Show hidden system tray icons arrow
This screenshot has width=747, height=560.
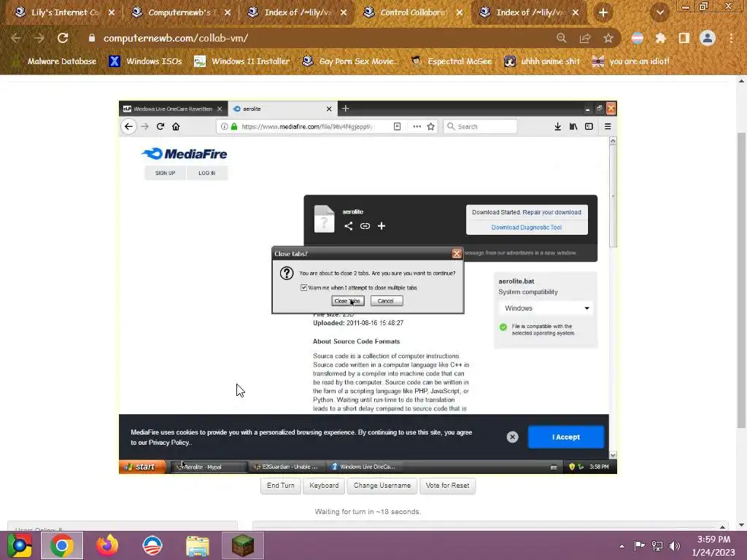tap(622, 545)
